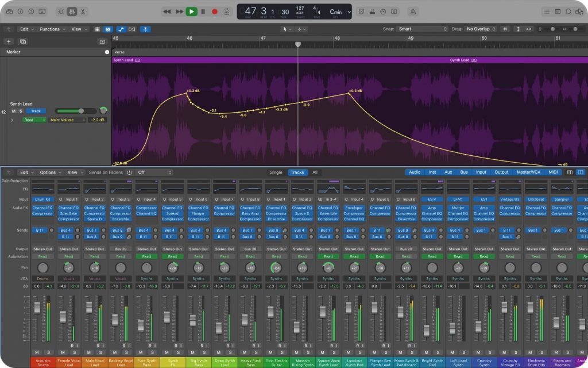Open the Functions menu above the tracks area
The width and height of the screenshot is (588, 368).
pyautogui.click(x=49, y=29)
